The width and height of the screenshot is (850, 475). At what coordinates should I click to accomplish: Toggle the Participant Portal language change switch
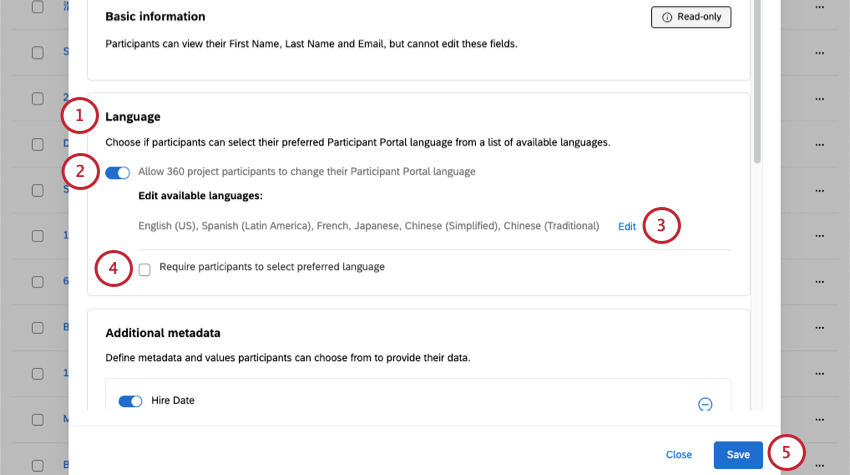pyautogui.click(x=118, y=172)
